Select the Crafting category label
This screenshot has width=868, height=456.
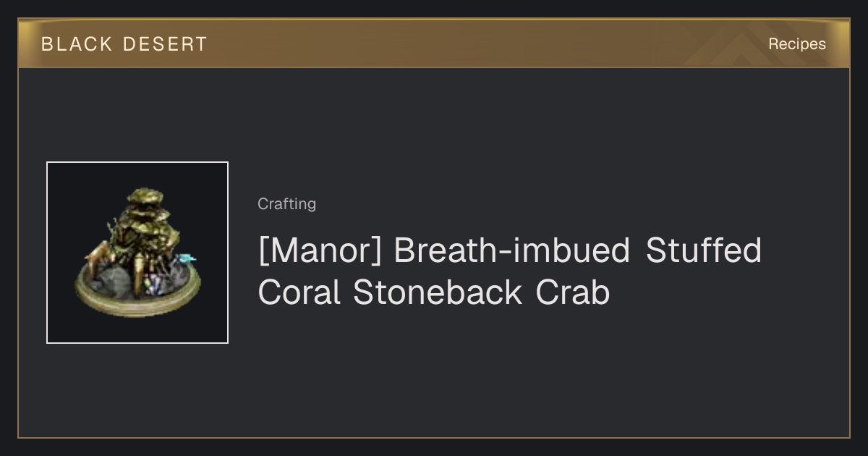(x=286, y=204)
